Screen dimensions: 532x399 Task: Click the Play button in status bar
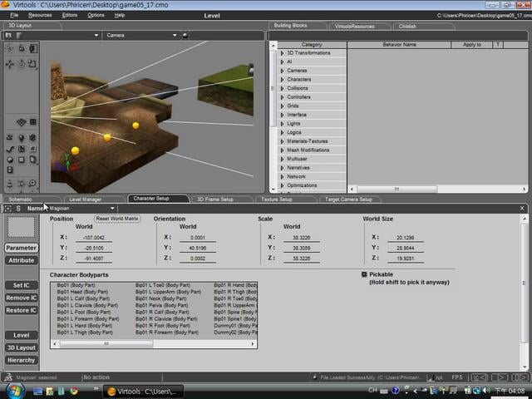500,377
